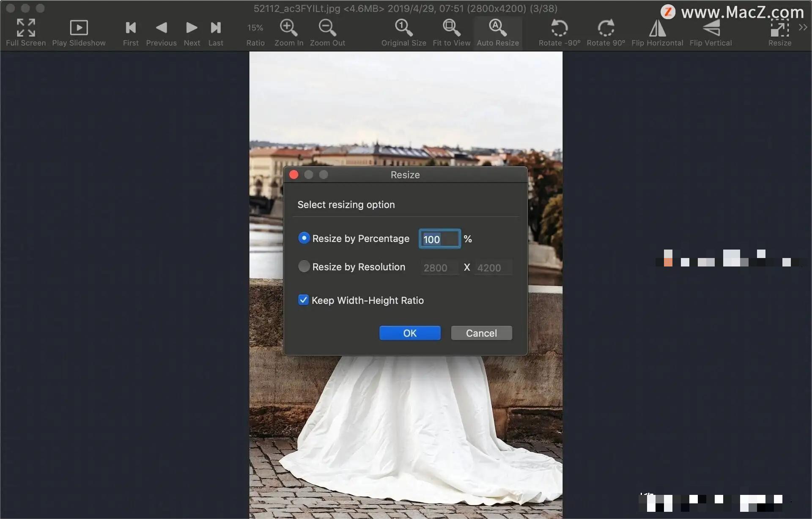Click the Full Screen icon
812x519 pixels.
(26, 28)
